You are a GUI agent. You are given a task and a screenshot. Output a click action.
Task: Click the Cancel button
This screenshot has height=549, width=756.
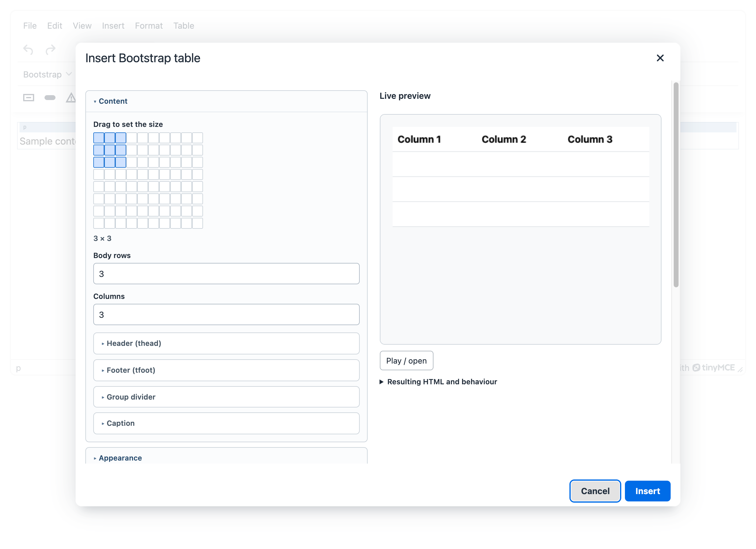(x=595, y=491)
